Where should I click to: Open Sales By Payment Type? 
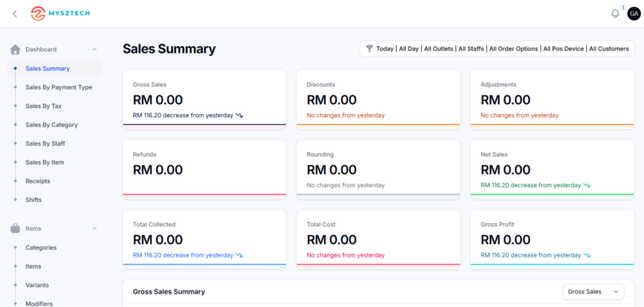59,87
